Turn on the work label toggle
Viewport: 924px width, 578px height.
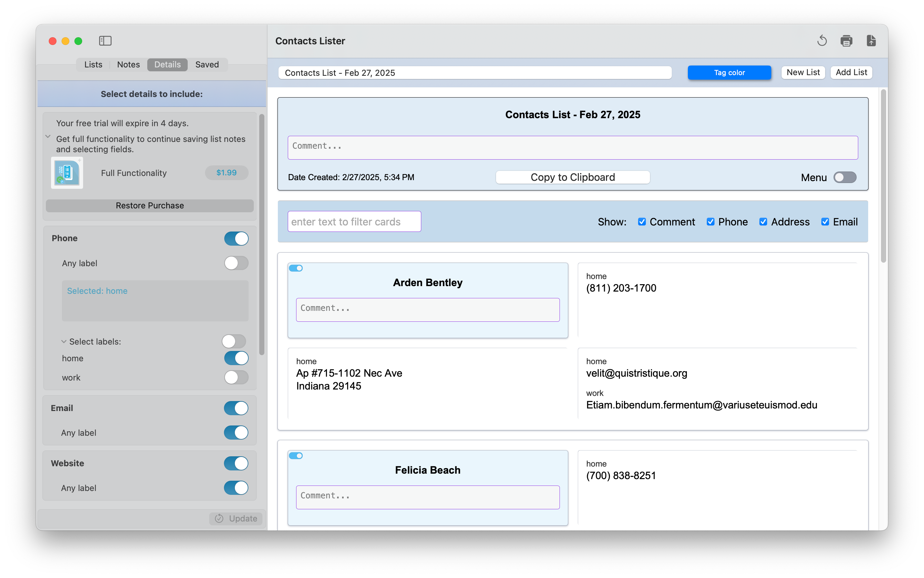pyautogui.click(x=236, y=377)
